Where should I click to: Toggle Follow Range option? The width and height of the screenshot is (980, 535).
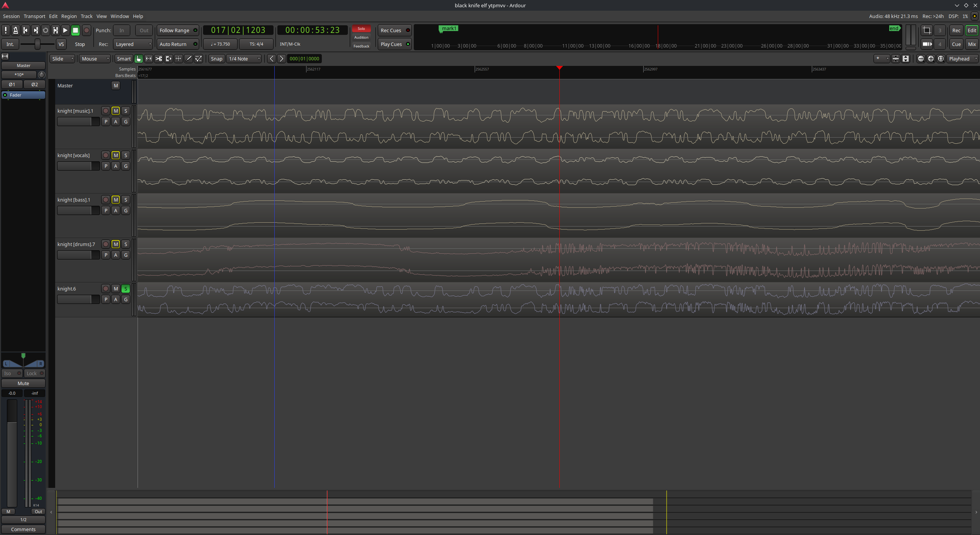pyautogui.click(x=178, y=30)
